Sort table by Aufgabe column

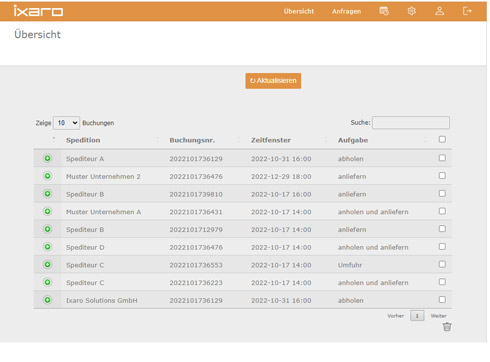pyautogui.click(x=353, y=140)
